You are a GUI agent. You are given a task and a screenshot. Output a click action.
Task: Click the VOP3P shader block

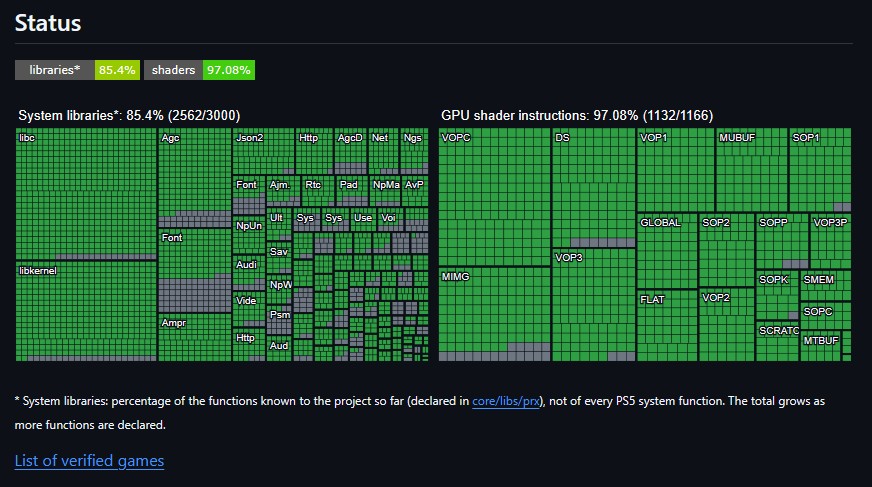coord(830,241)
